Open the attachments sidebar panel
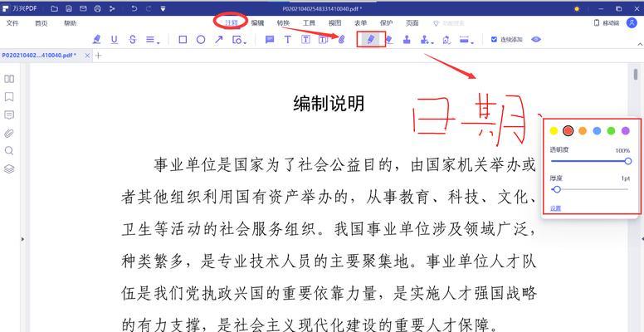 [9, 133]
